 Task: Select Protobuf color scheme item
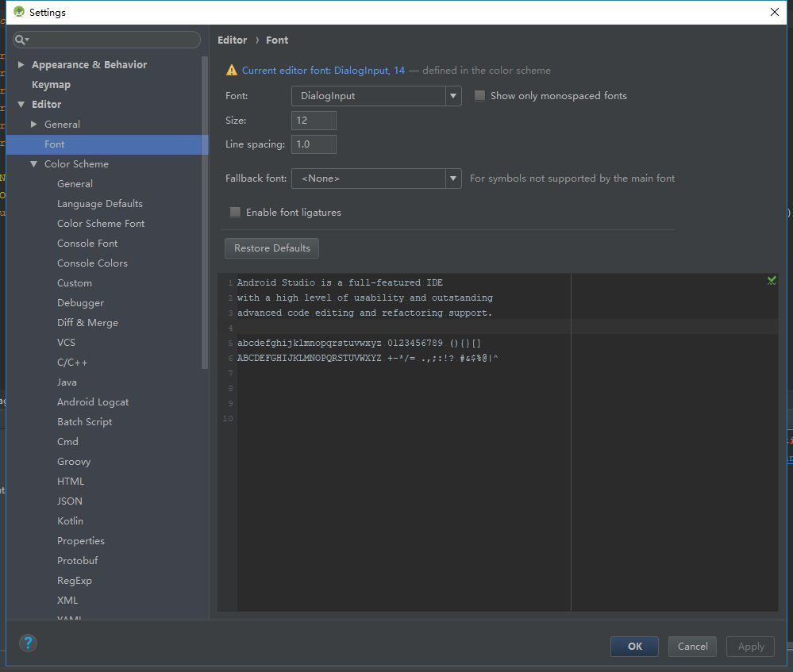[x=77, y=560]
